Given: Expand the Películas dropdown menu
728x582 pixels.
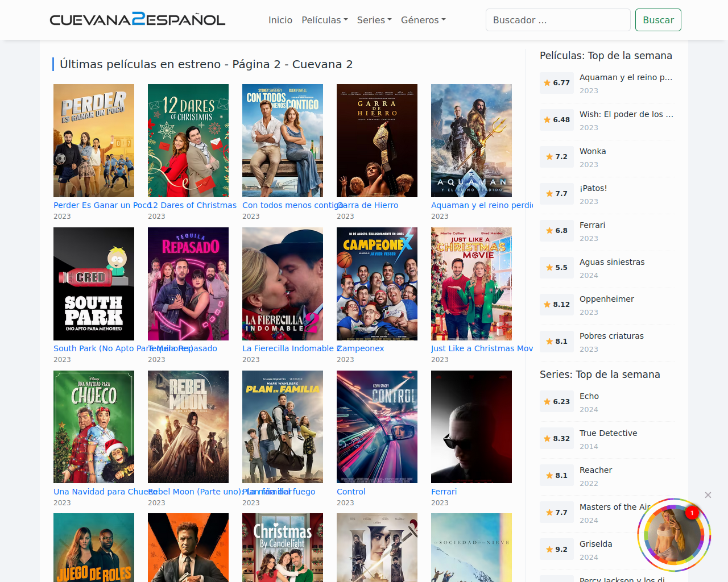Looking at the screenshot, I should pyautogui.click(x=324, y=20).
